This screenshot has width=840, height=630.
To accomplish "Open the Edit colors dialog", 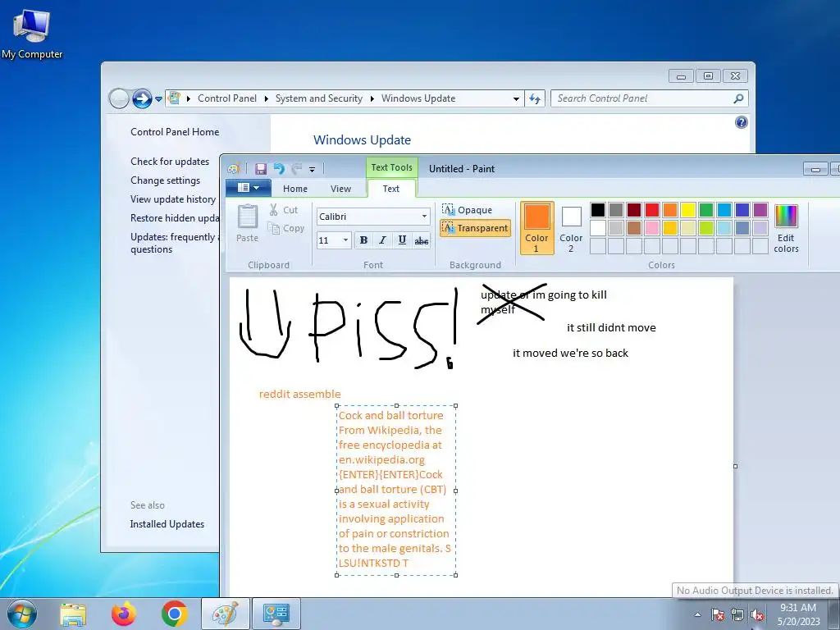I will tap(786, 228).
